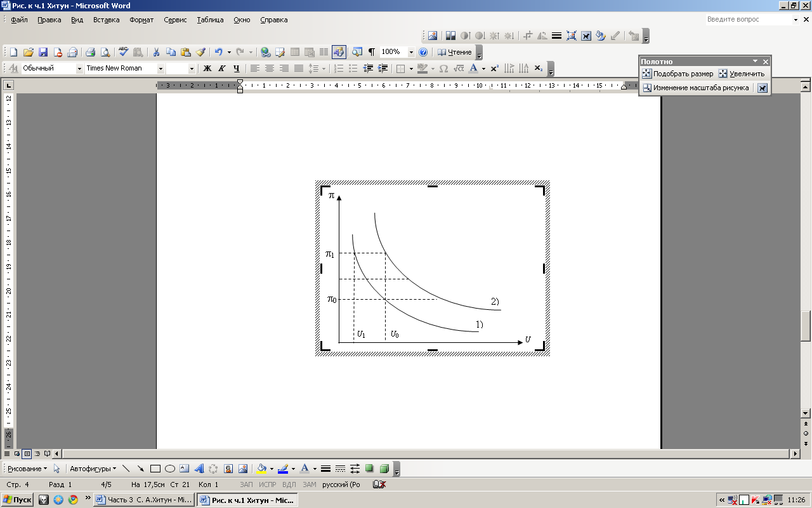Image resolution: width=812 pixels, height=508 pixels.
Task: Switch to Часть 3 С. А.Хитун window
Action: (144, 500)
